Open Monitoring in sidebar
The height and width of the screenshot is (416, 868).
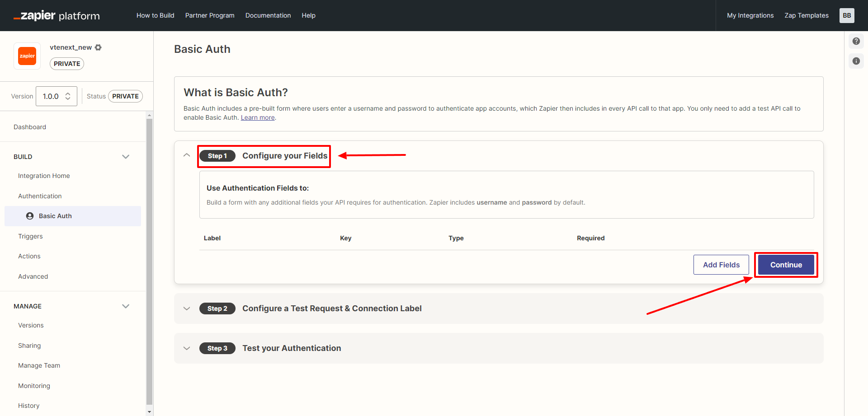tap(34, 386)
